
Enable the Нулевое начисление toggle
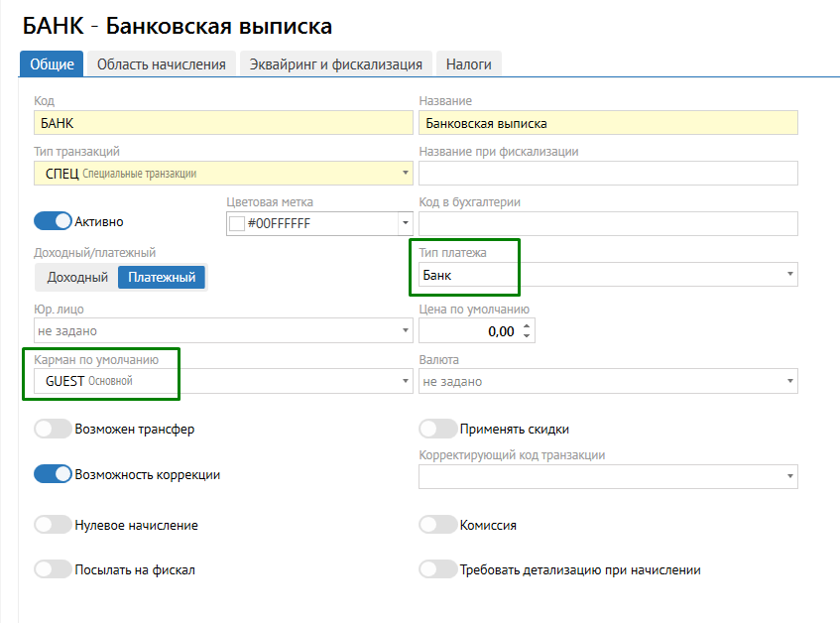[x=54, y=525]
